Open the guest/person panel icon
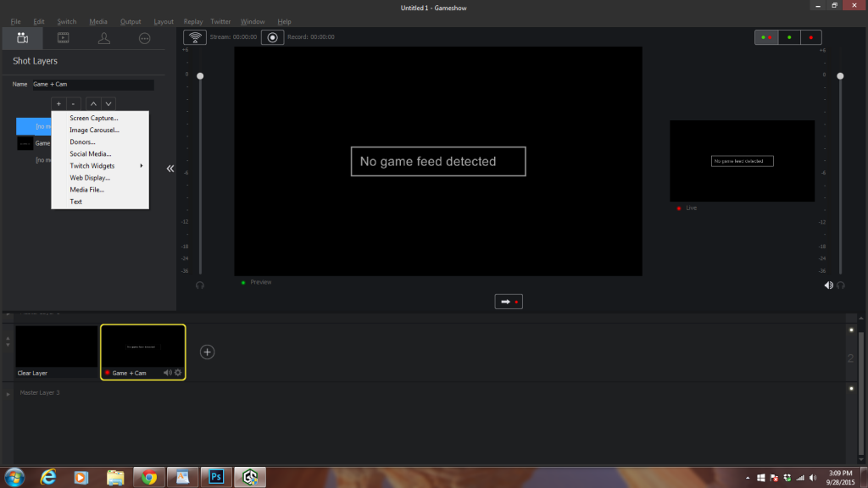Viewport: 868px width, 488px height. [103, 37]
